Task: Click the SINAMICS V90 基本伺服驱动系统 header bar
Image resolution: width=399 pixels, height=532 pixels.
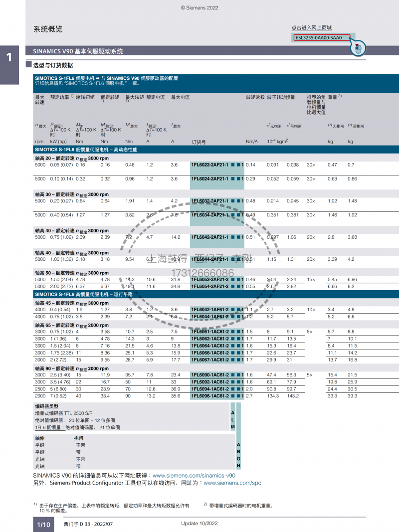Action: coord(78,51)
